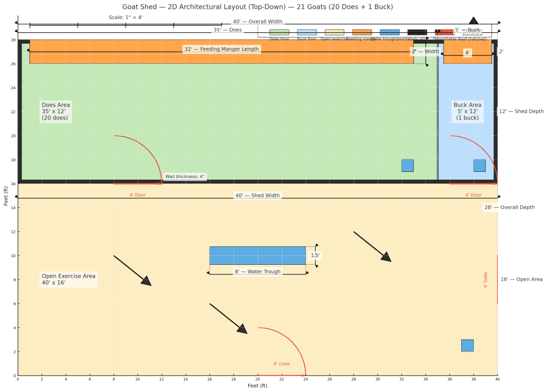
Task: Click the black Walls legend swatch
Action: point(417,32)
